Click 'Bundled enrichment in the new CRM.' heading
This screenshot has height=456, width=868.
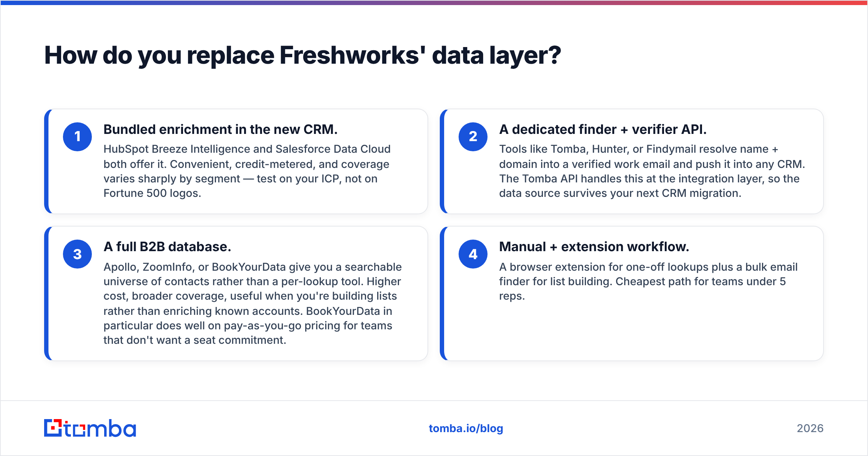coord(221,130)
